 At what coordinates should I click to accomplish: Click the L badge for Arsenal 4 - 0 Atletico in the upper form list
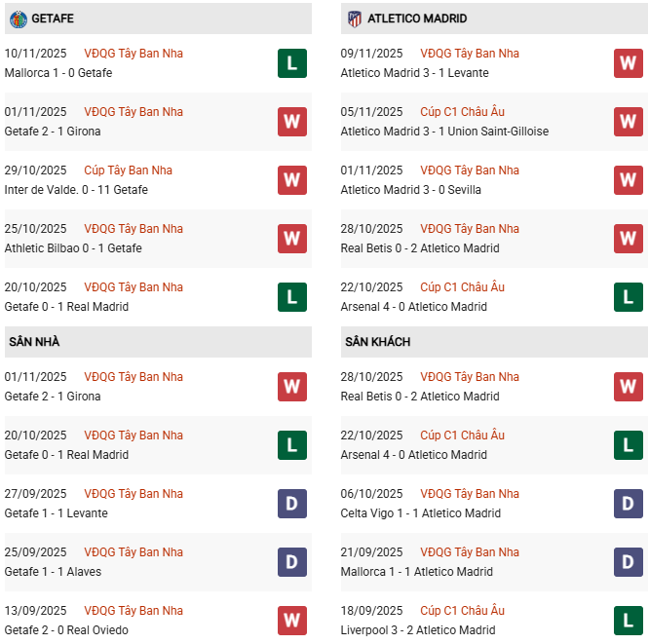pyautogui.click(x=628, y=297)
